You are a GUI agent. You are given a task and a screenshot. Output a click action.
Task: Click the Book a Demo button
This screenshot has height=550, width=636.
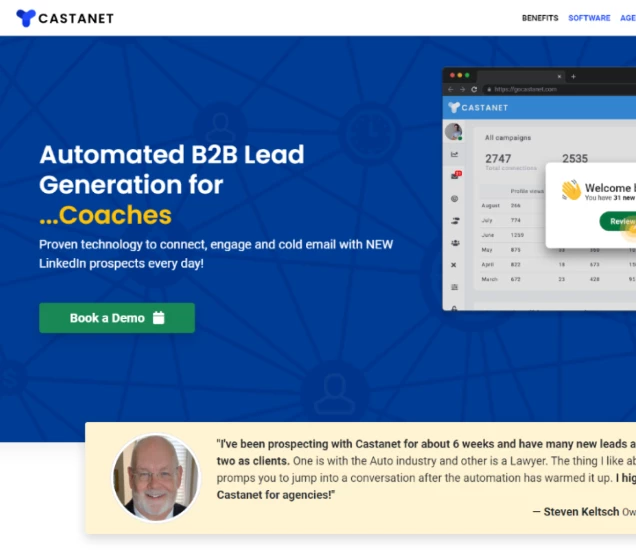tap(117, 318)
